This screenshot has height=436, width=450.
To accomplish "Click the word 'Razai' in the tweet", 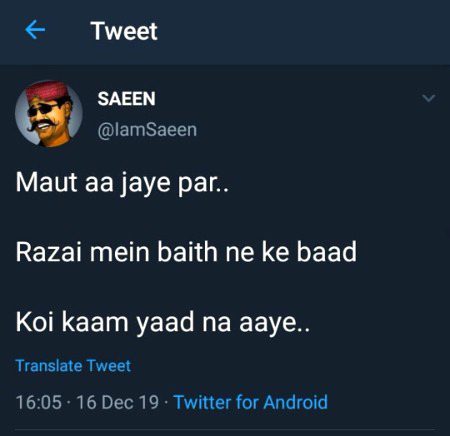I will pyautogui.click(x=49, y=252).
